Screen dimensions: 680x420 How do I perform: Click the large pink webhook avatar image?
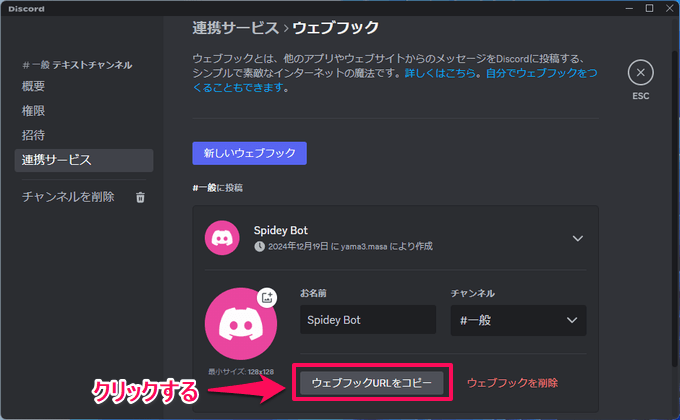click(x=241, y=324)
